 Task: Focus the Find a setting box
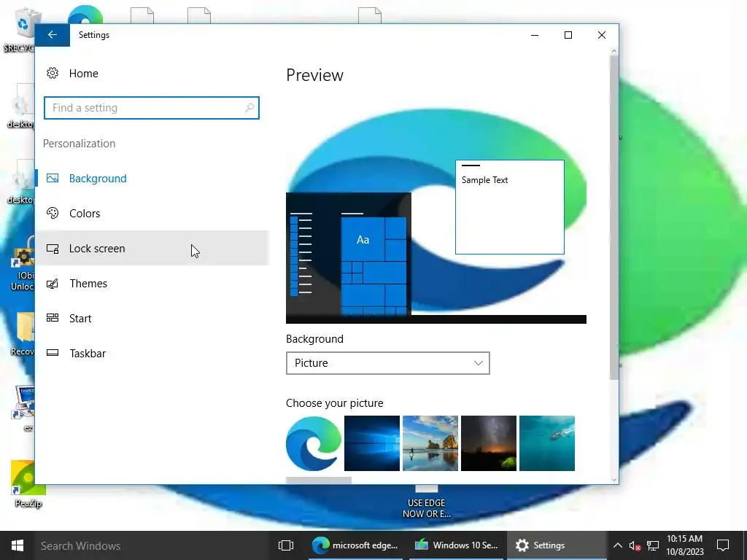(x=152, y=108)
